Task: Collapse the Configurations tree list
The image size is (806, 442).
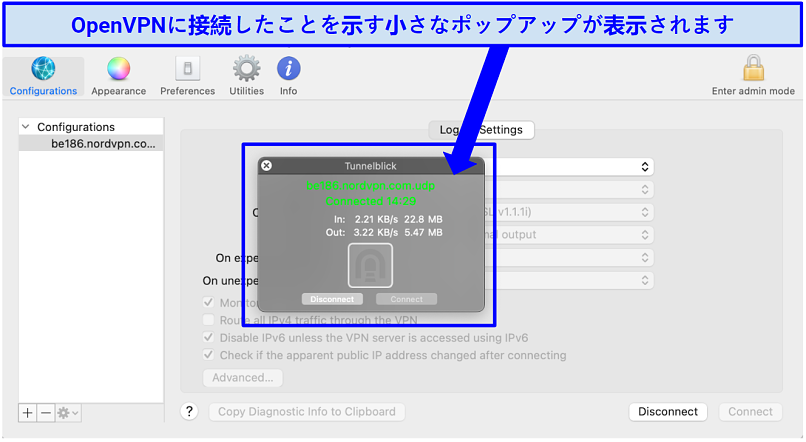Action: coord(26,126)
